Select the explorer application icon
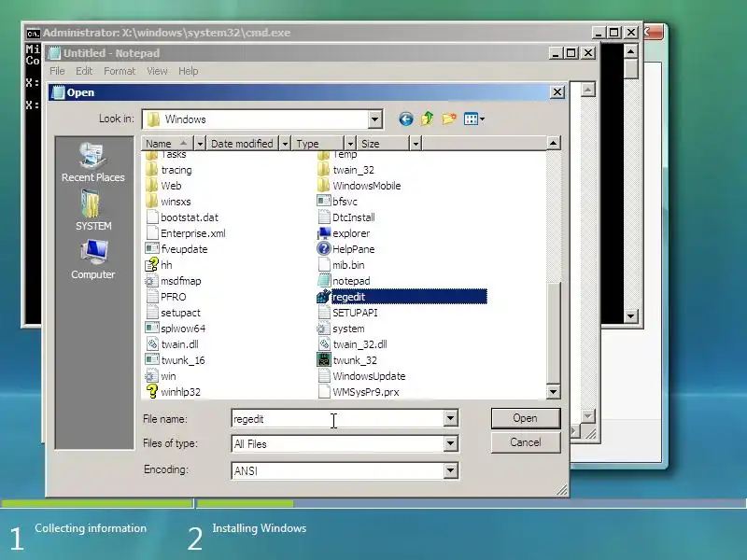747x560 pixels. point(324,233)
